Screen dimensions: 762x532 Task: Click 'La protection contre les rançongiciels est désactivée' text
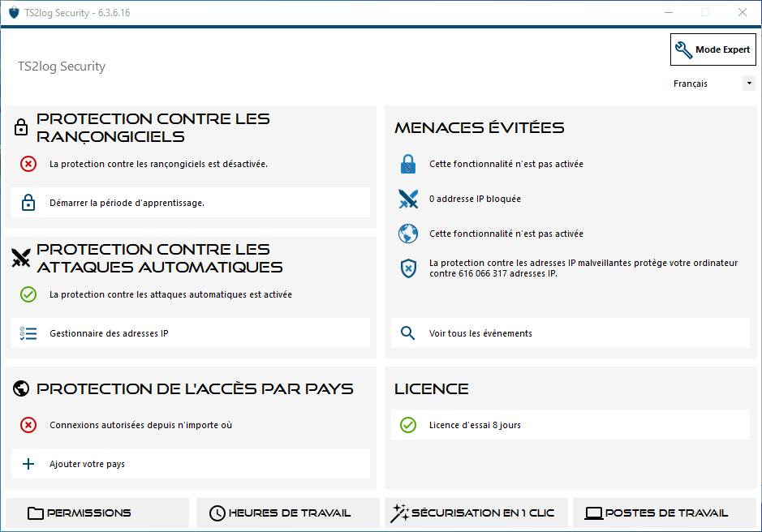[x=158, y=164]
